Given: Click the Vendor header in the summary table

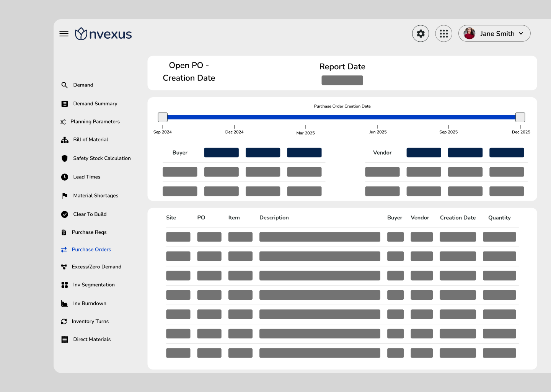Looking at the screenshot, I should (382, 153).
